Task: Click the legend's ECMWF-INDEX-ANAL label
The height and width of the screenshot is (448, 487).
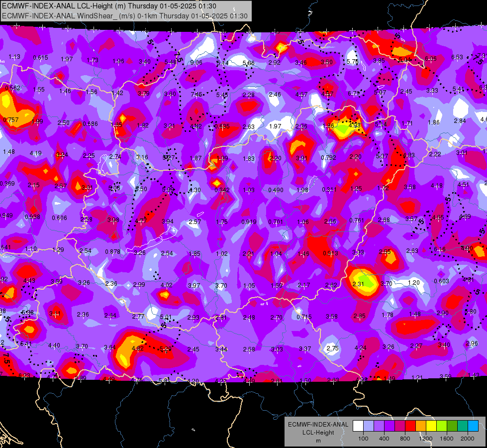Action: (x=318, y=425)
